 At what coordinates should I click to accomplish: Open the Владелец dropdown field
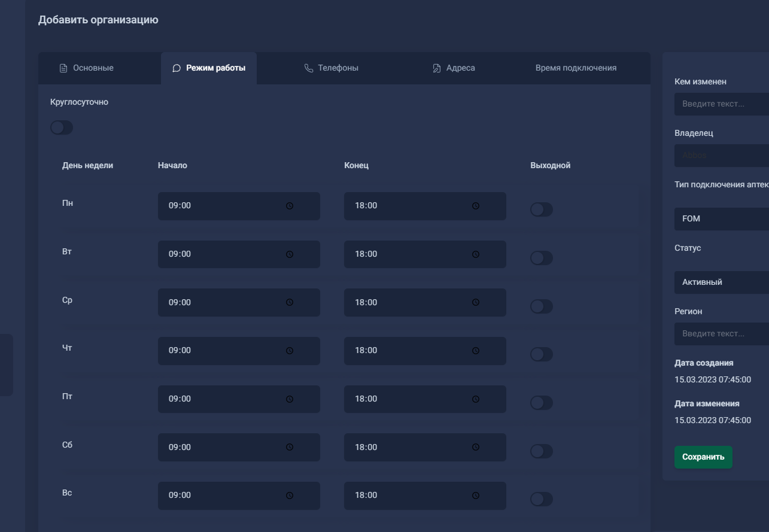722,155
